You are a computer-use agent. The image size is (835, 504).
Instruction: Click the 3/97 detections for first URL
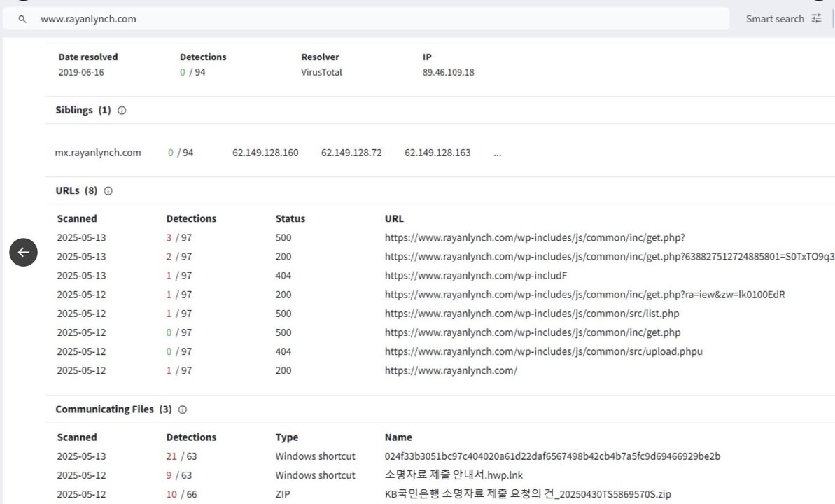177,237
